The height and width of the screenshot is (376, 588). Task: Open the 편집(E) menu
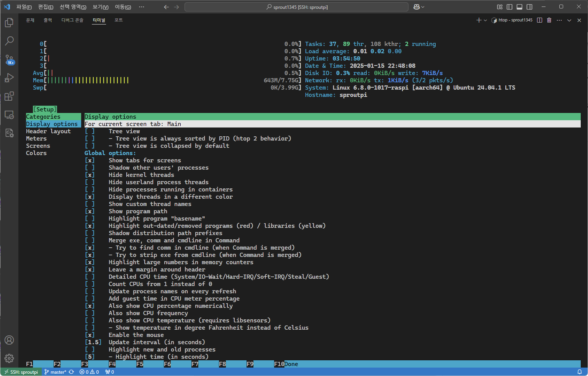tap(46, 7)
